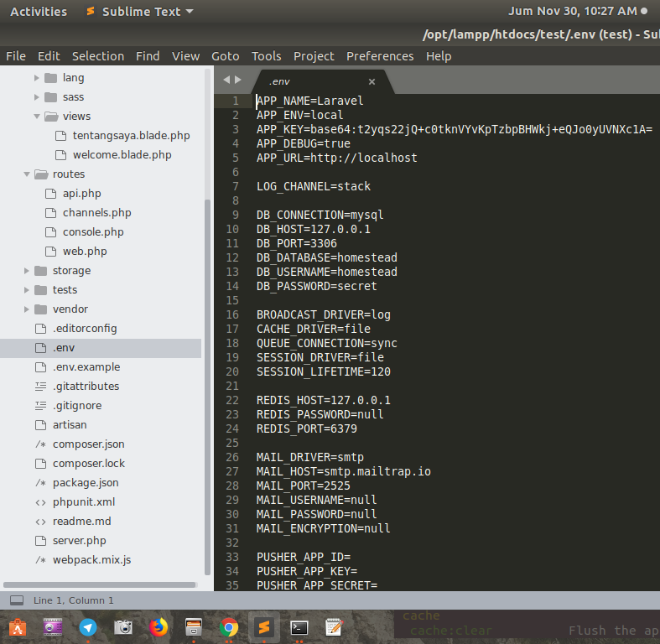Collapse the routes folder

(x=27, y=174)
